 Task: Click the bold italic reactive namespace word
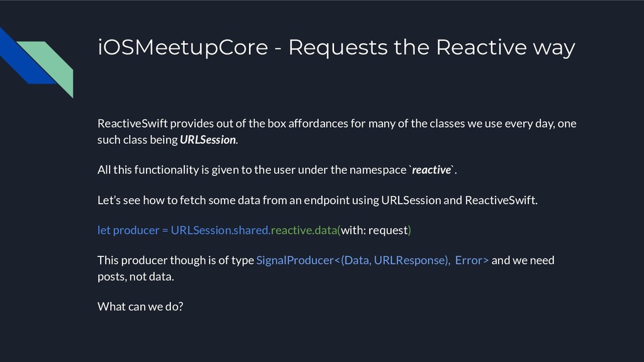[x=431, y=170]
